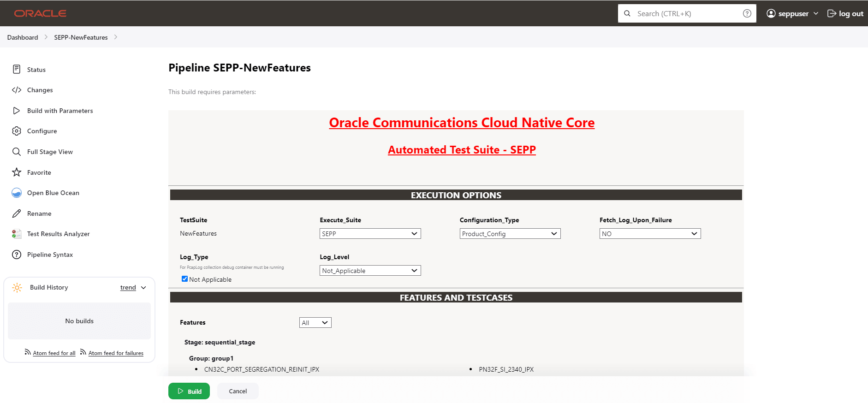Image resolution: width=868 pixels, height=403 pixels.
Task: Expand the Dashboard breadcrumb chevron
Action: (x=46, y=37)
